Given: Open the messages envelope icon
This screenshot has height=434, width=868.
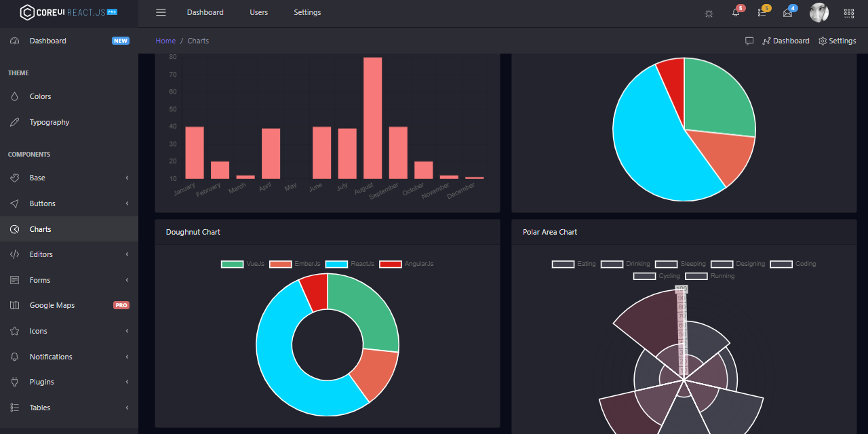Looking at the screenshot, I should [787, 12].
